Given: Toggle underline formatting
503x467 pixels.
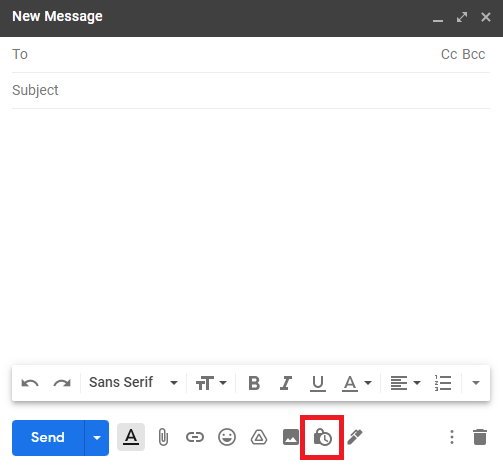Looking at the screenshot, I should pyautogui.click(x=318, y=383).
